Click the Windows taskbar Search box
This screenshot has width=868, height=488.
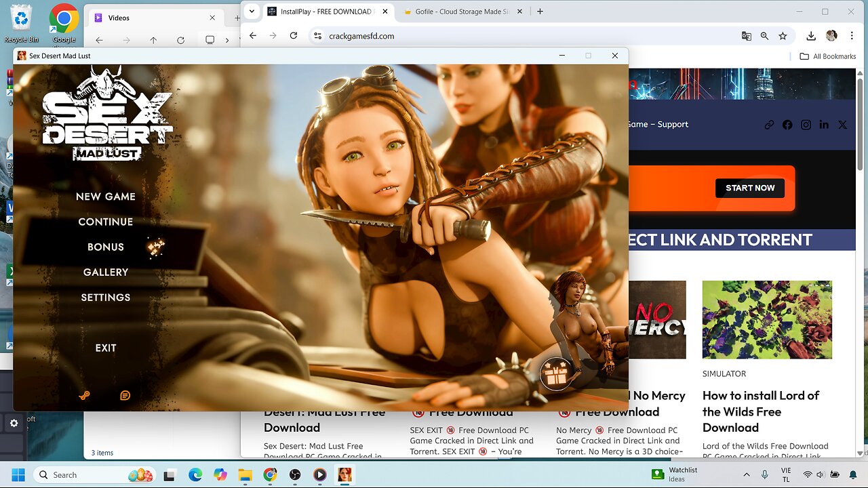click(x=95, y=474)
